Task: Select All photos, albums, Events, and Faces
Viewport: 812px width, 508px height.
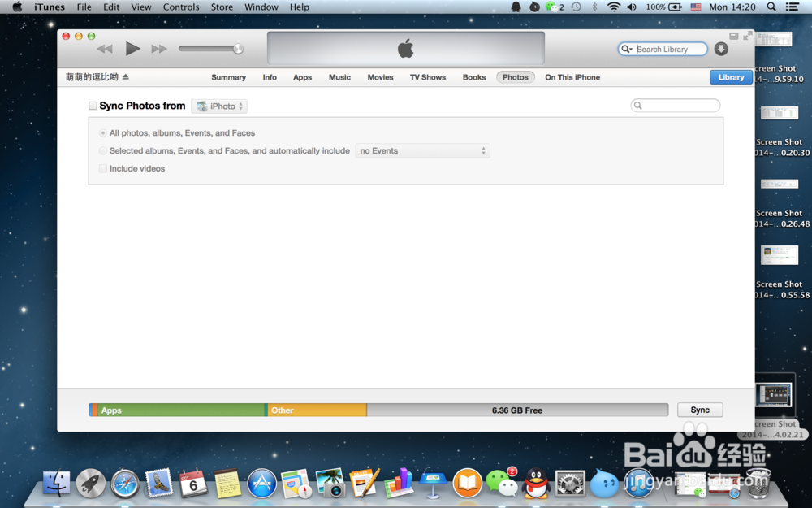Action: (103, 133)
